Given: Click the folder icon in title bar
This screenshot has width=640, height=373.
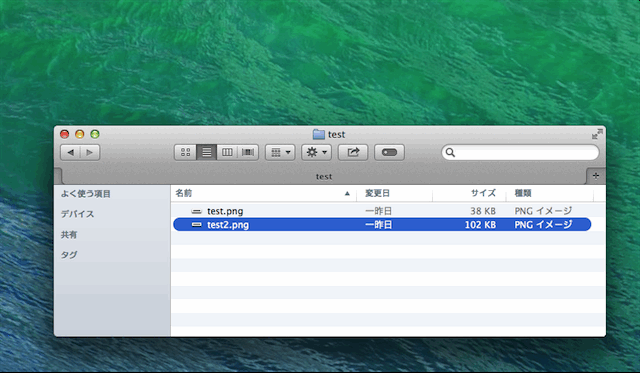Looking at the screenshot, I should click(x=318, y=134).
